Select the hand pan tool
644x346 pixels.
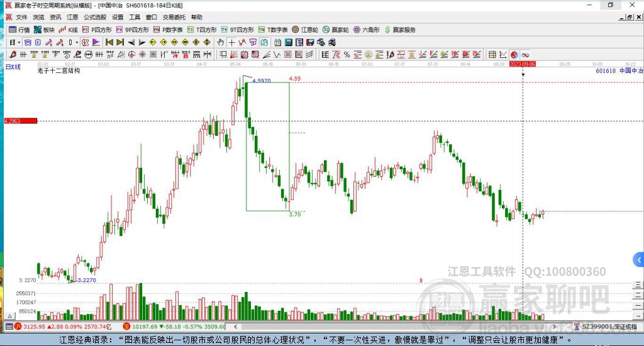[221, 42]
